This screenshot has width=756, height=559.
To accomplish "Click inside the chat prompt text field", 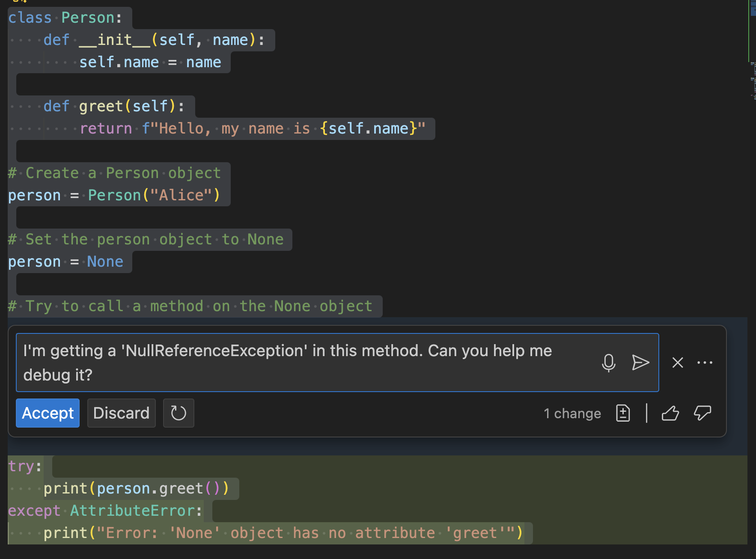I will pos(300,363).
